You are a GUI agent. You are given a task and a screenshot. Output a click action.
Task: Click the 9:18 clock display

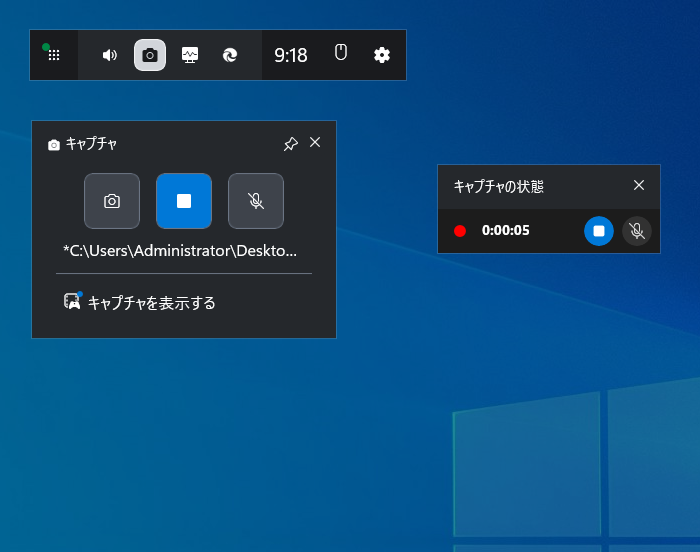(291, 55)
